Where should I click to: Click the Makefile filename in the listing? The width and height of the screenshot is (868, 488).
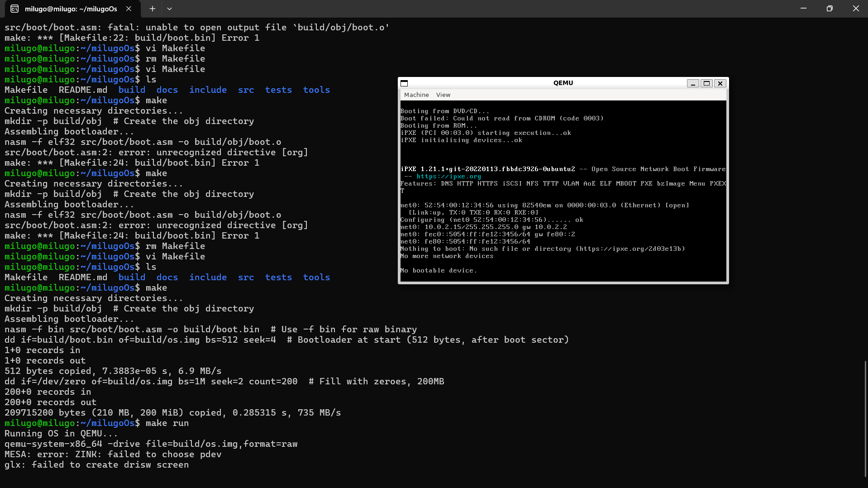26,277
